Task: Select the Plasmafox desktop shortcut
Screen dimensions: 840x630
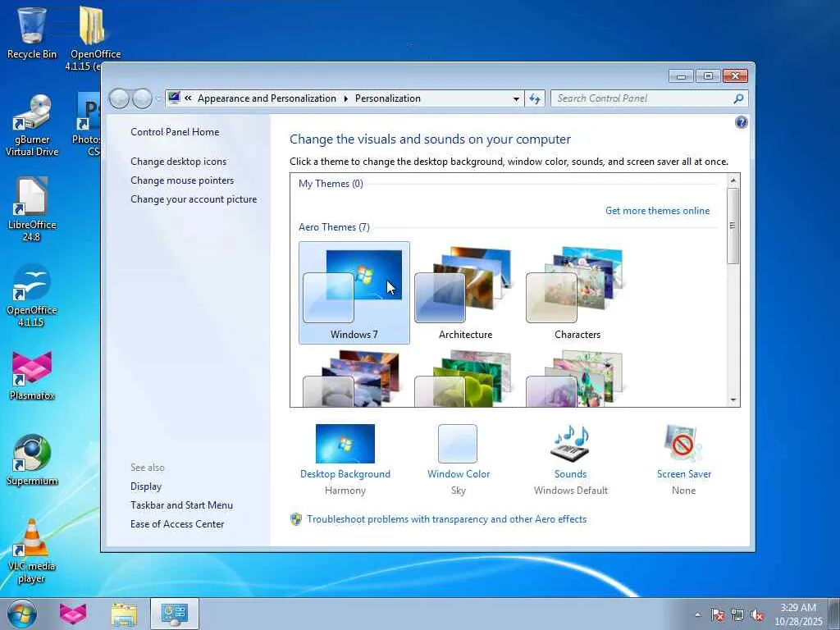Action: 32,375
